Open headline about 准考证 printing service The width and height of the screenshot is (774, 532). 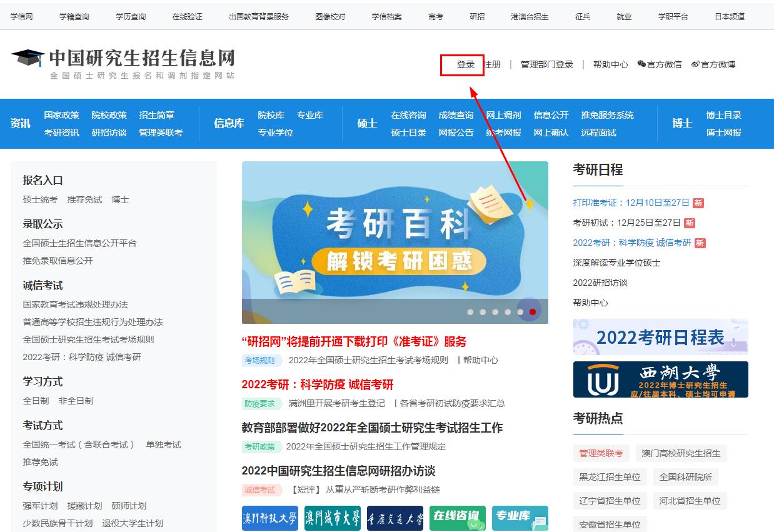click(x=354, y=341)
